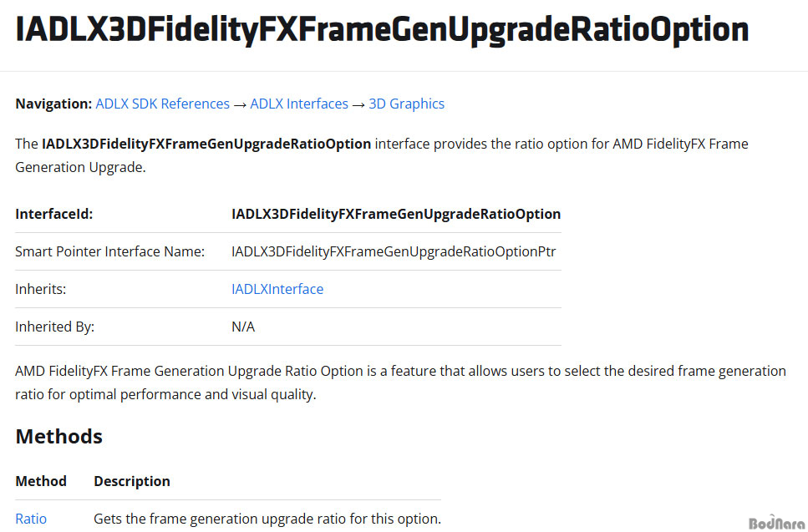Open the Ratio method link
The image size is (808, 532).
pyautogui.click(x=31, y=519)
